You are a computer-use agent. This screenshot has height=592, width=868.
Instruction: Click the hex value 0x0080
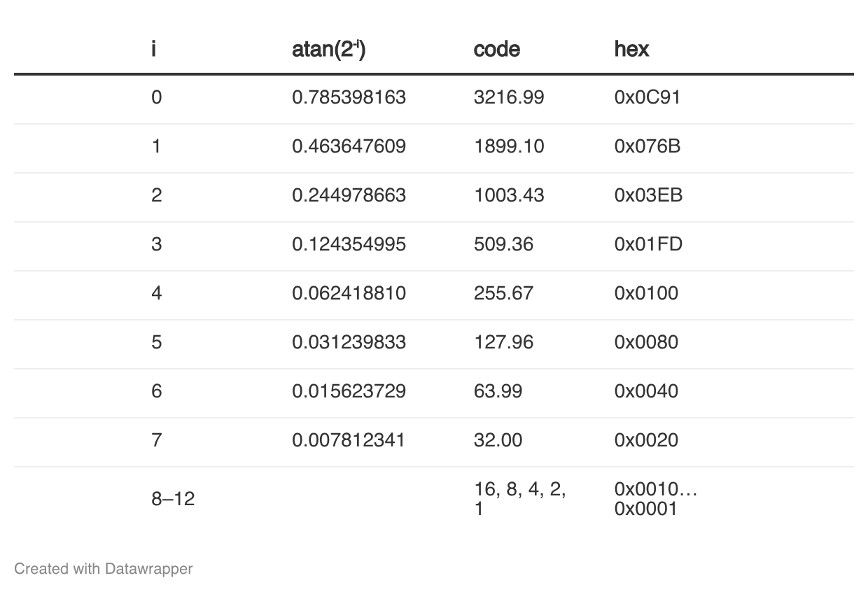pos(646,342)
